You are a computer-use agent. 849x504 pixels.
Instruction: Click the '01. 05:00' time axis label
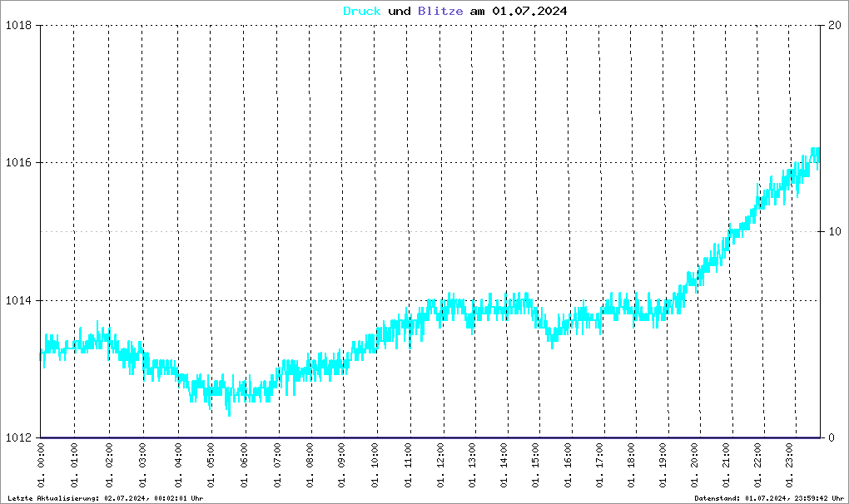[211, 466]
